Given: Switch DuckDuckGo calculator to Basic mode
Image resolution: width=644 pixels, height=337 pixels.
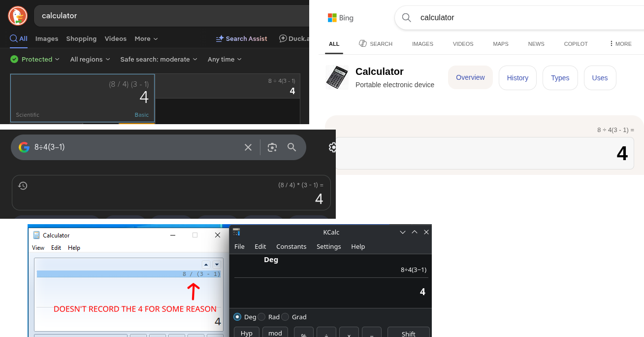Looking at the screenshot, I should pos(142,115).
